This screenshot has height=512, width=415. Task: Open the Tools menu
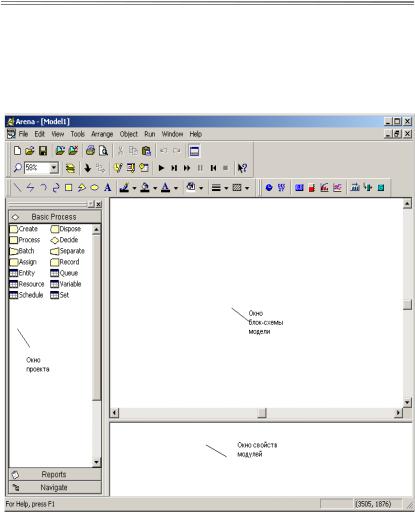(x=77, y=134)
